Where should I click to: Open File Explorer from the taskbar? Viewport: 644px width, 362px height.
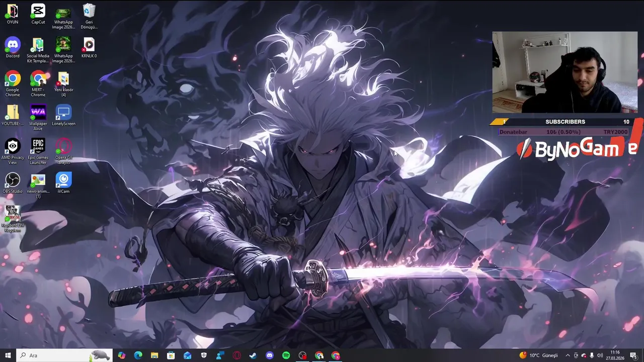pyautogui.click(x=154, y=355)
